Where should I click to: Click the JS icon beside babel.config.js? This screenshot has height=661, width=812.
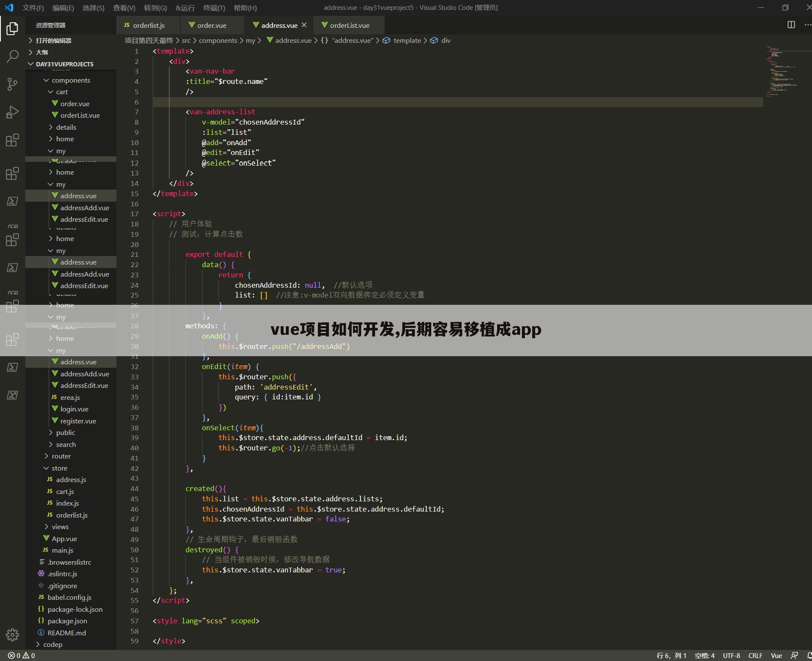[x=41, y=597]
